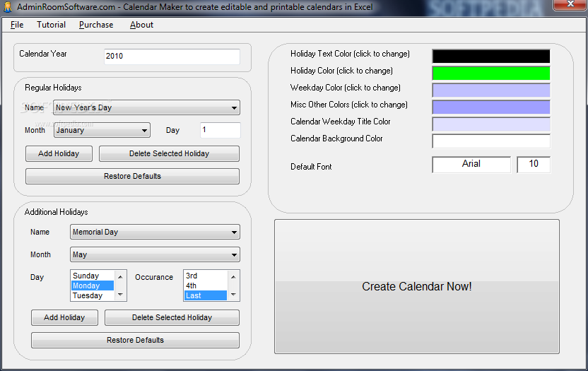Open the Purchase menu
The image size is (588, 371).
click(96, 25)
